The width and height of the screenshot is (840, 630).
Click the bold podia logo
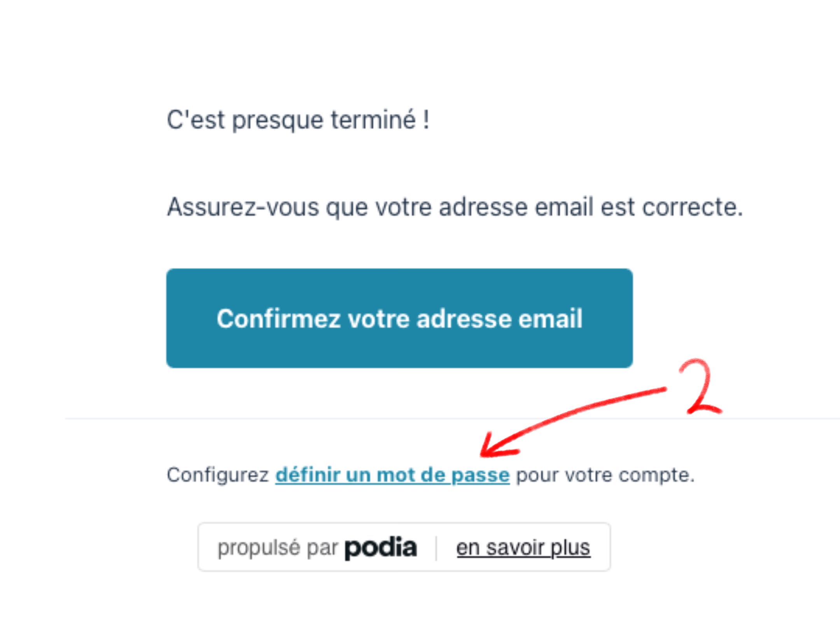(380, 548)
